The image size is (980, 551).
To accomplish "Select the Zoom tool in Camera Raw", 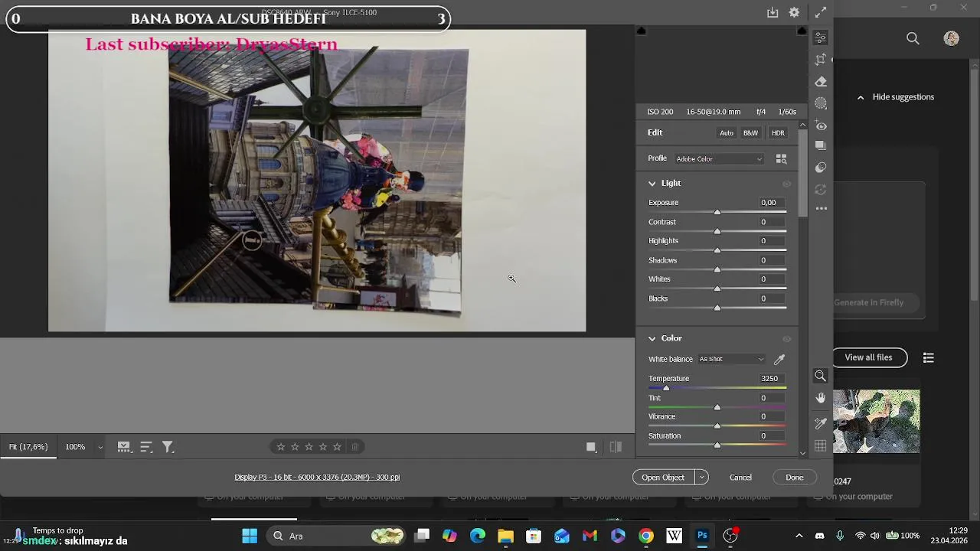I will (821, 376).
